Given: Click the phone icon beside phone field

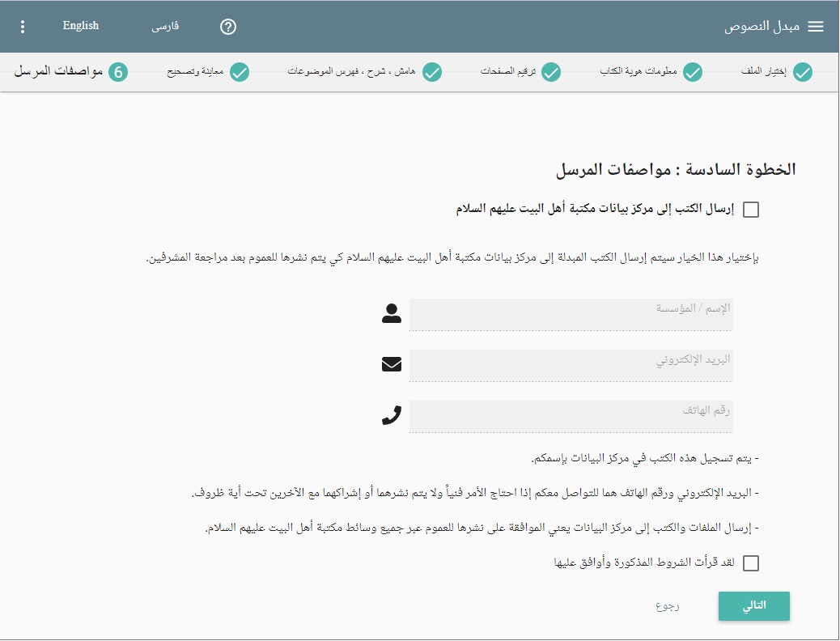Looking at the screenshot, I should [392, 416].
